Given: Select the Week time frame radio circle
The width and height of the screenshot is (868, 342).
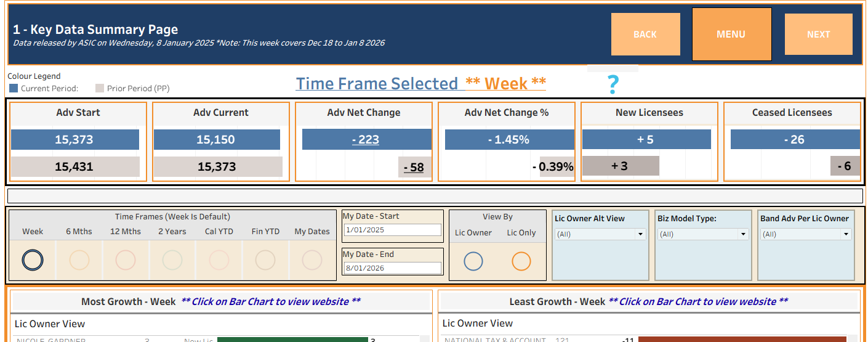Looking at the screenshot, I should point(33,261).
